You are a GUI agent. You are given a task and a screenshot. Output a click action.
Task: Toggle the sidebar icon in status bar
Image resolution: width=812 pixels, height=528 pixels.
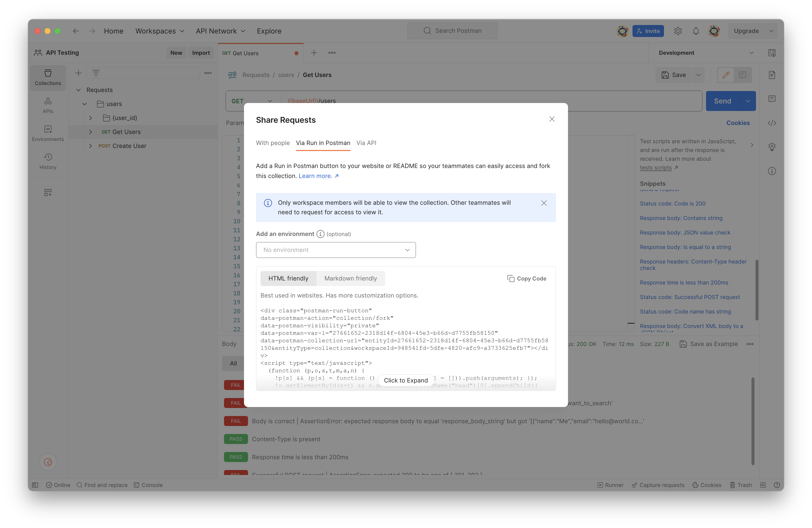coord(35,485)
